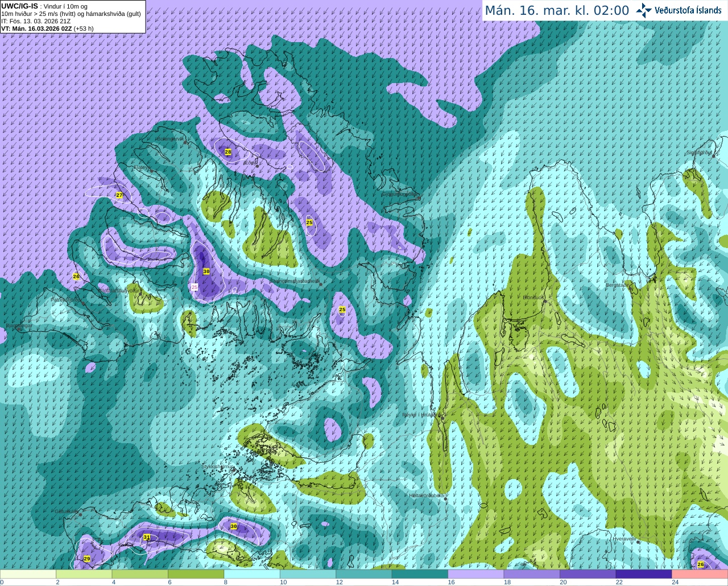Click the 10m hviður gust description line
The width and height of the screenshot is (728, 586).
coord(71,14)
